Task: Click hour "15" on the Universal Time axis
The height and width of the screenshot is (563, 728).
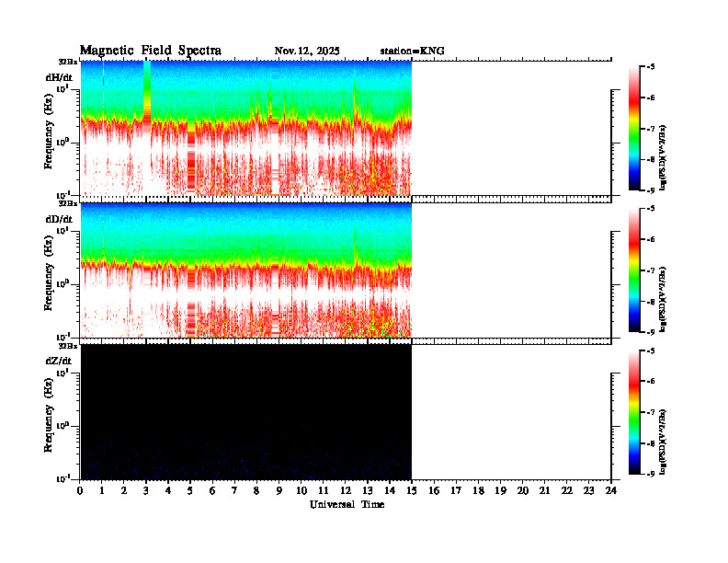Action: [x=412, y=491]
